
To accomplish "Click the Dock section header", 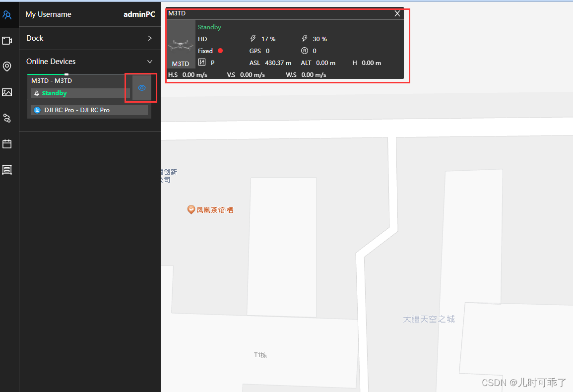I will point(90,38).
